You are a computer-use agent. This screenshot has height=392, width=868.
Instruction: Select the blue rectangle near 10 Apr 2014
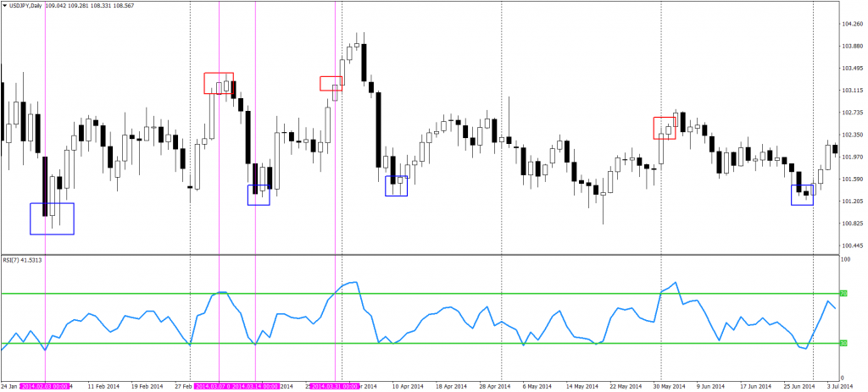click(x=396, y=186)
